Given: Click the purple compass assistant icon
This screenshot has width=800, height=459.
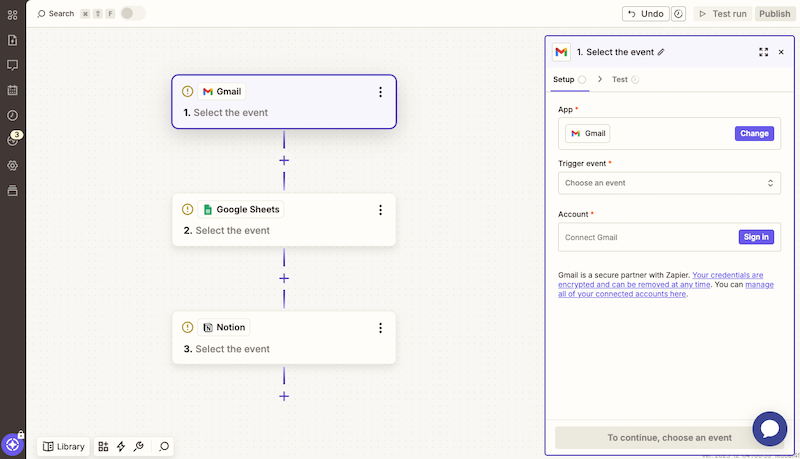Looking at the screenshot, I should (12, 445).
